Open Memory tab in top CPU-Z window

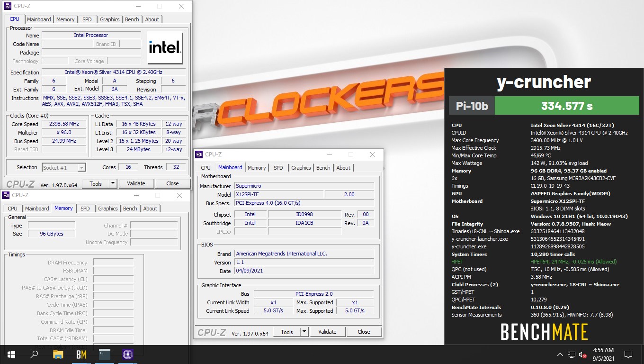coord(65,19)
